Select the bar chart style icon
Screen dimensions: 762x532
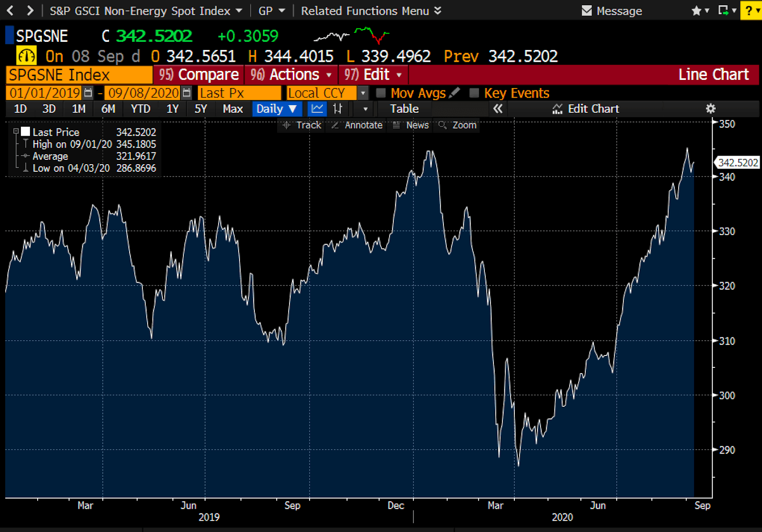338,109
